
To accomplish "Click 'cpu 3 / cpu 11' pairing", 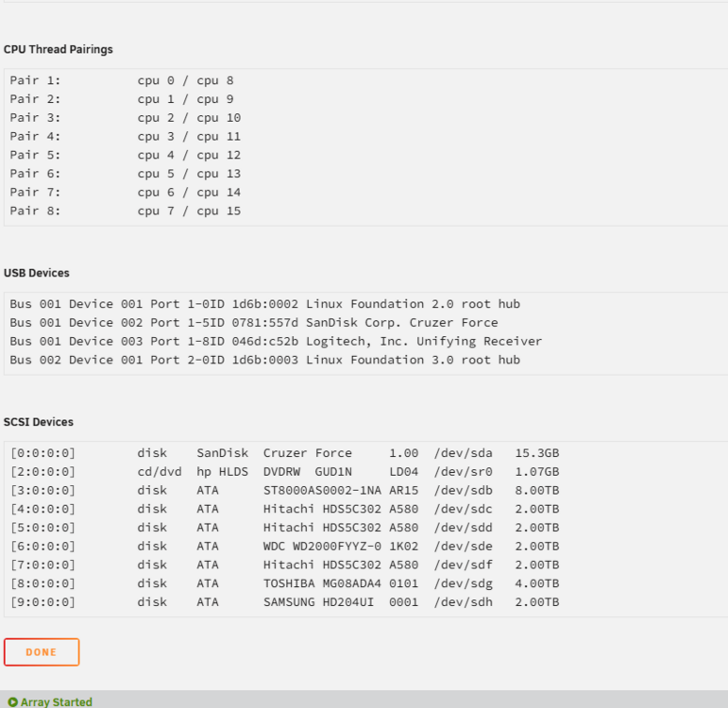I will pyautogui.click(x=189, y=136).
